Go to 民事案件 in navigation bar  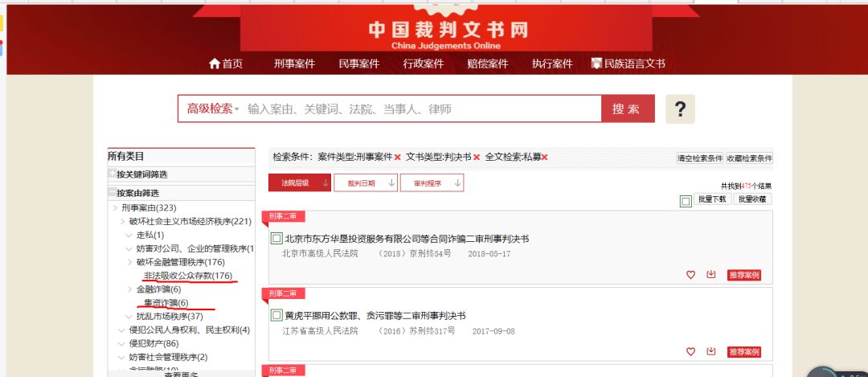click(x=359, y=64)
